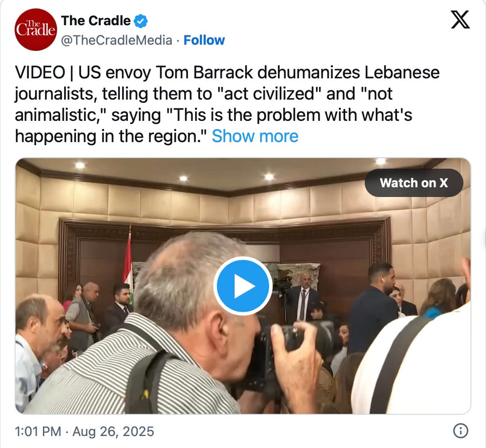486x448 pixels.
Task: Click the 1:01 PM time text
Action: [x=38, y=432]
